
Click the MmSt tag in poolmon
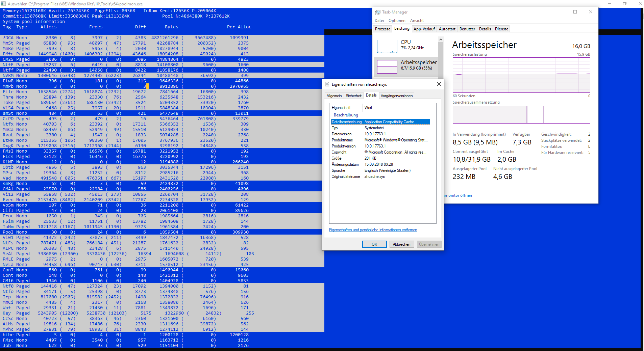8,43
